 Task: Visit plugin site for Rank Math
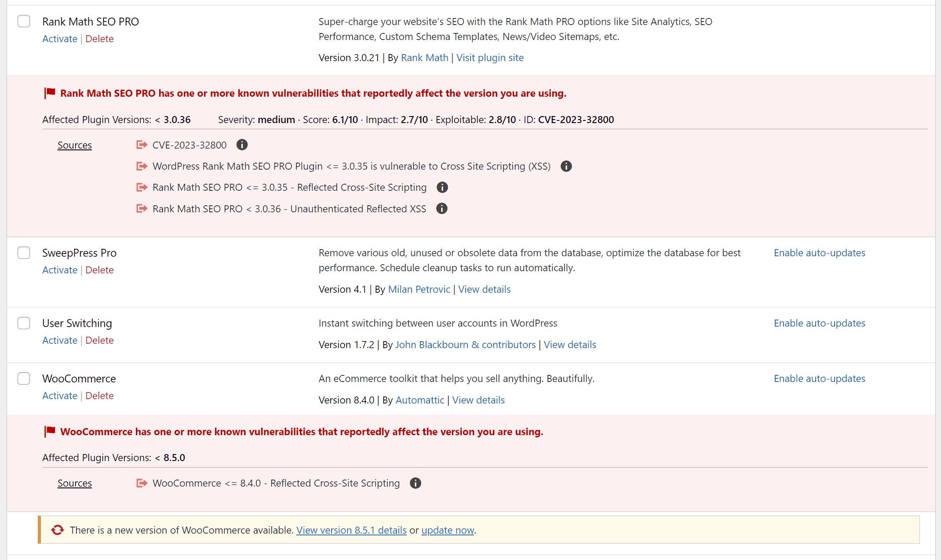pos(490,58)
